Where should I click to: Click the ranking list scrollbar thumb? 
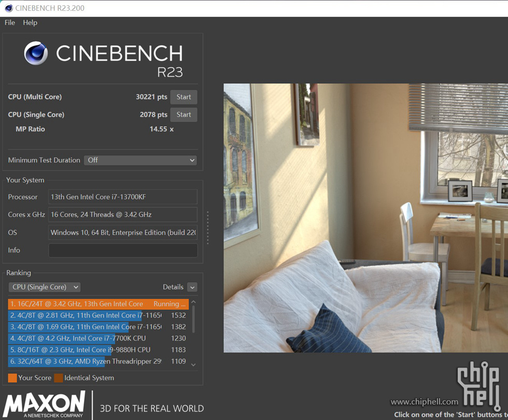pos(193,319)
